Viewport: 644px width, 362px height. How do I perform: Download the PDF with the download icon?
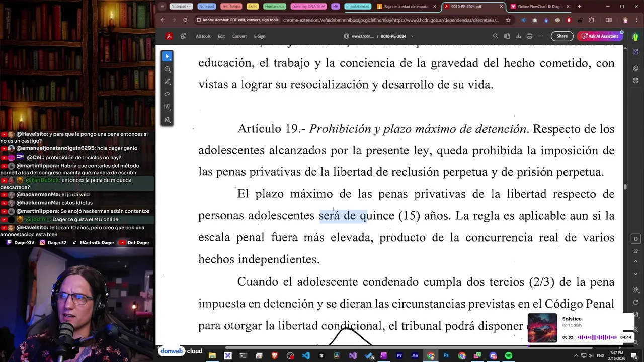518,36
